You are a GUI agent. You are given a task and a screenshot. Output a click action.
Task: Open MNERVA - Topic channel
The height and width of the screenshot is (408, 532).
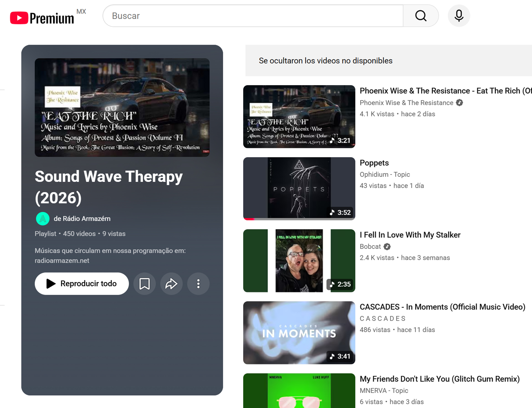point(384,391)
